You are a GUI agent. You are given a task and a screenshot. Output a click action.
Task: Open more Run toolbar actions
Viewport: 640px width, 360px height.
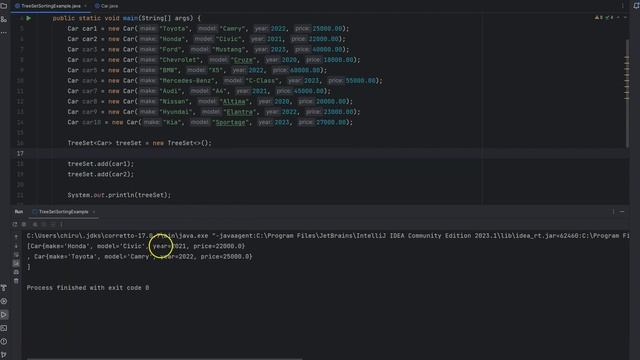pyautogui.click(x=62, y=224)
